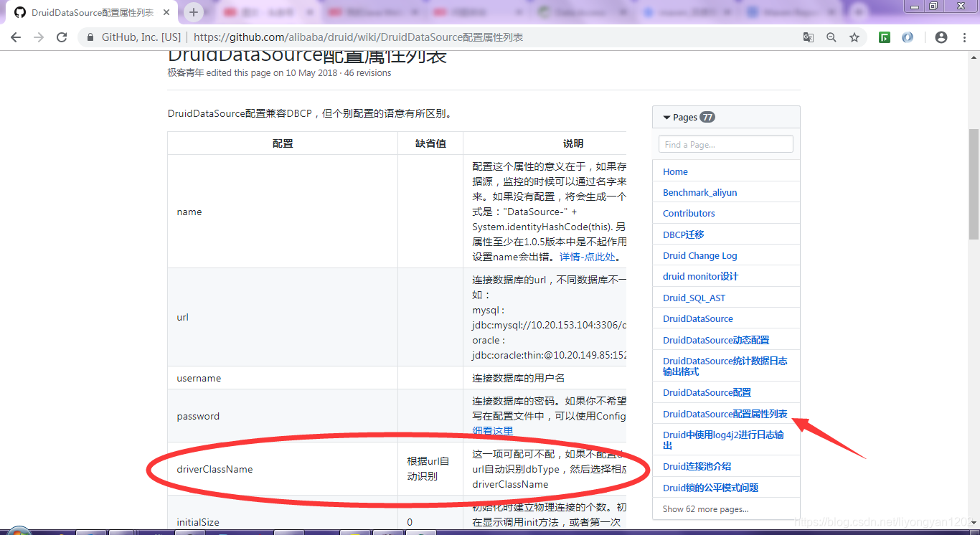The width and height of the screenshot is (980, 535).
Task: Open the zoom magnifier icon in address bar
Action: click(831, 37)
